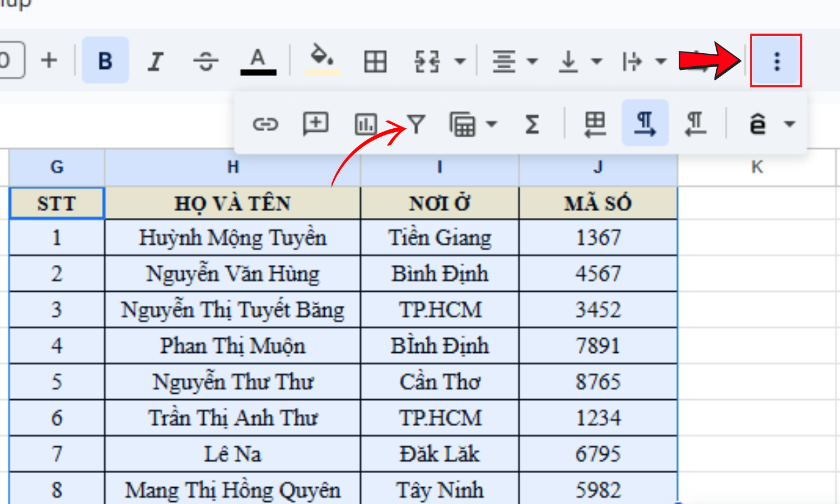Insert a link using the link icon
840x504 pixels.
coord(267,124)
